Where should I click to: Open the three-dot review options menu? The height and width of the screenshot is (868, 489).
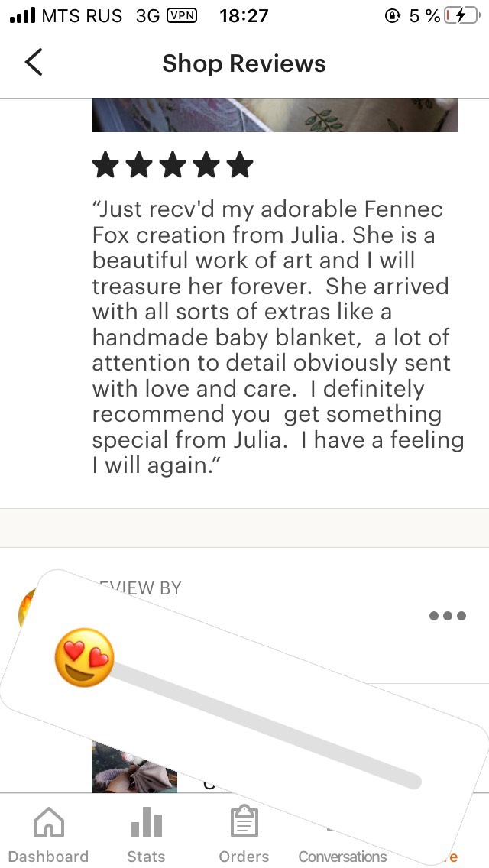coord(447,616)
